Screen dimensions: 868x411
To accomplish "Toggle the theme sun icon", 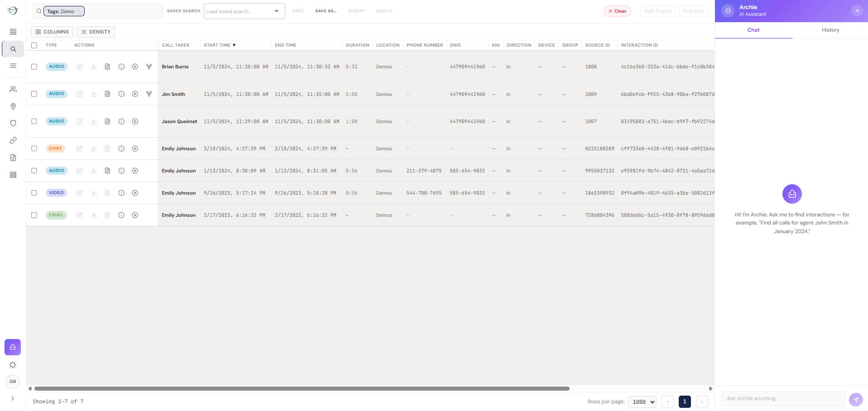I will pyautogui.click(x=13, y=365).
